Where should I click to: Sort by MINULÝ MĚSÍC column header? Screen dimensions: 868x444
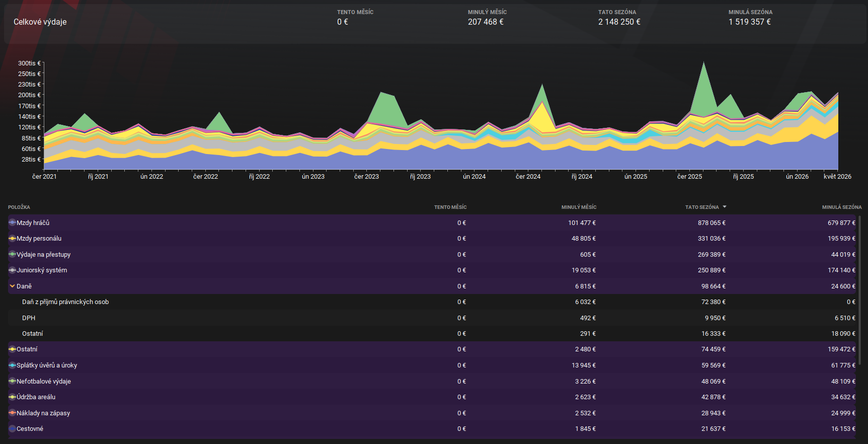point(579,207)
